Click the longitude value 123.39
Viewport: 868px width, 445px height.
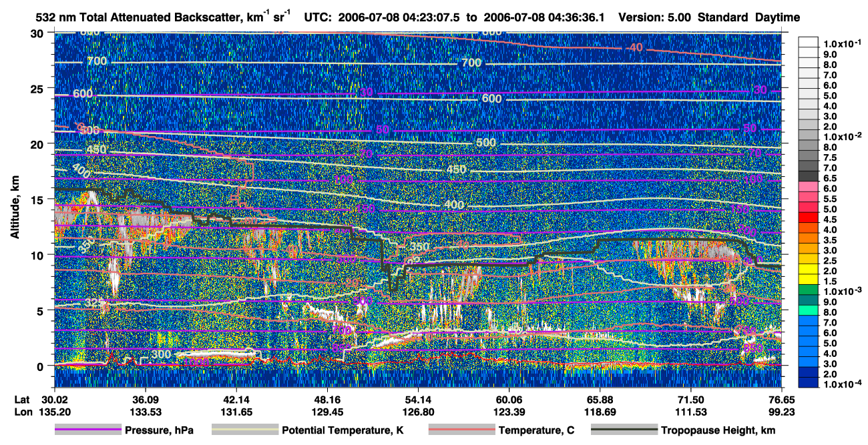[509, 412]
